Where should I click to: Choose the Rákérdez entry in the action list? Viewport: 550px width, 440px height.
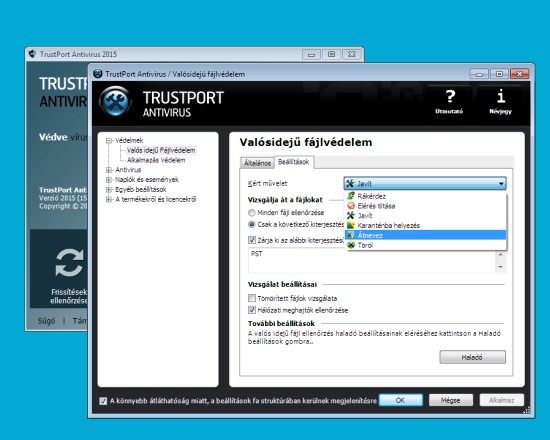[x=425, y=196]
